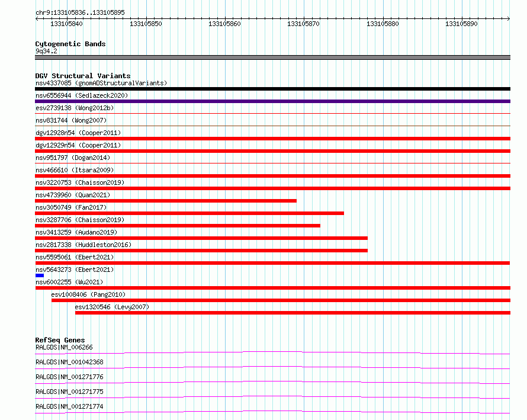Click ruler position 133105860
This screenshot has height=420, width=527.
click(224, 24)
